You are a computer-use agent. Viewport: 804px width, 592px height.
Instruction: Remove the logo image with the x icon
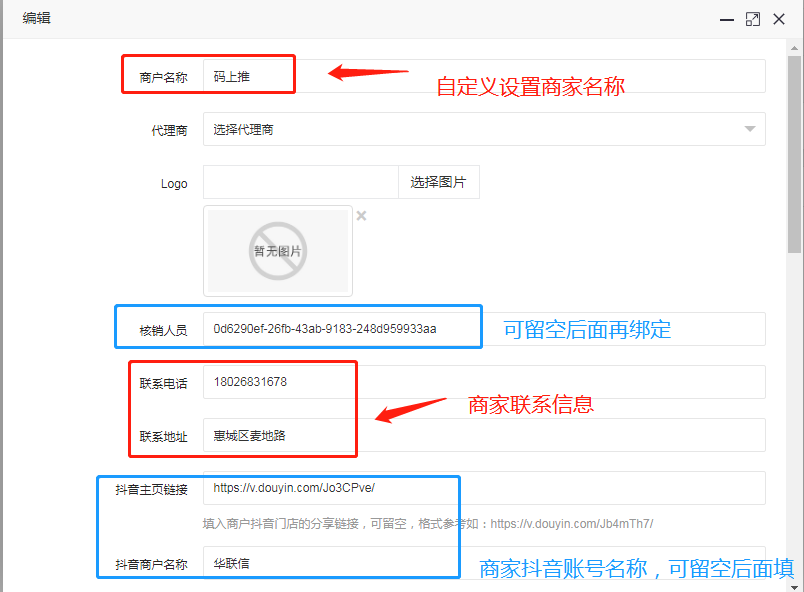pyautogui.click(x=361, y=216)
